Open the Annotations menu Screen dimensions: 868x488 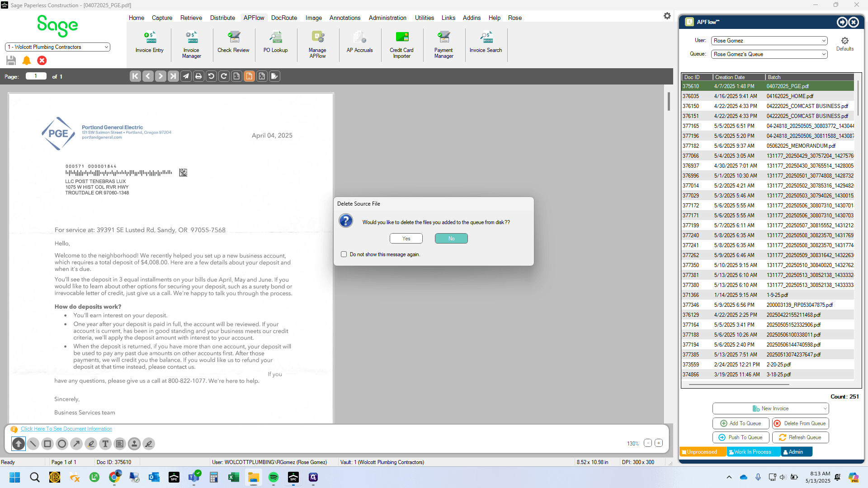[345, 18]
